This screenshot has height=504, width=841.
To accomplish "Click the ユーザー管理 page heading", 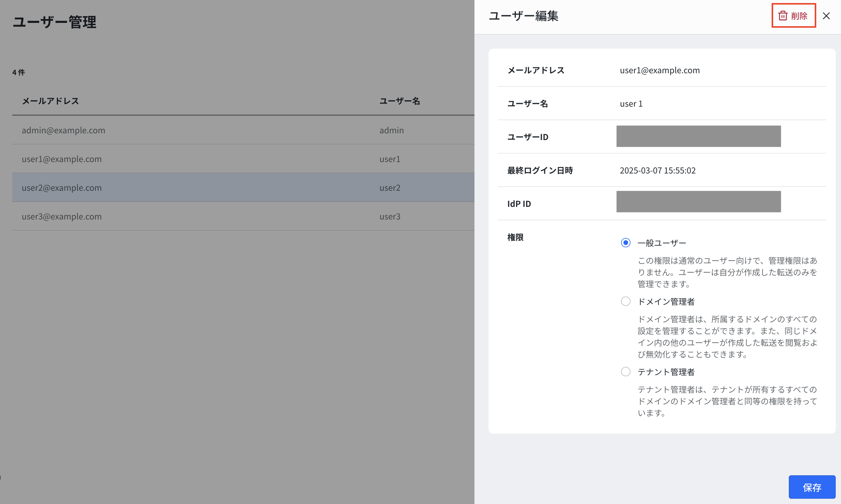I will coord(54,22).
